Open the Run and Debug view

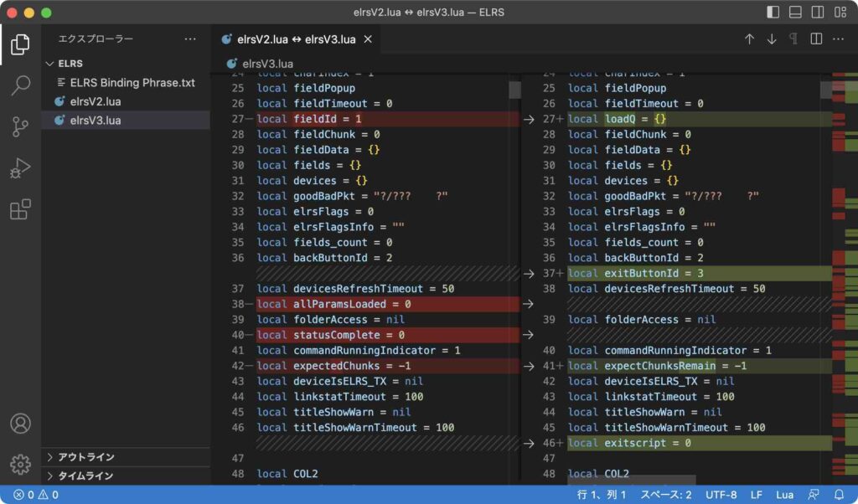[20, 168]
